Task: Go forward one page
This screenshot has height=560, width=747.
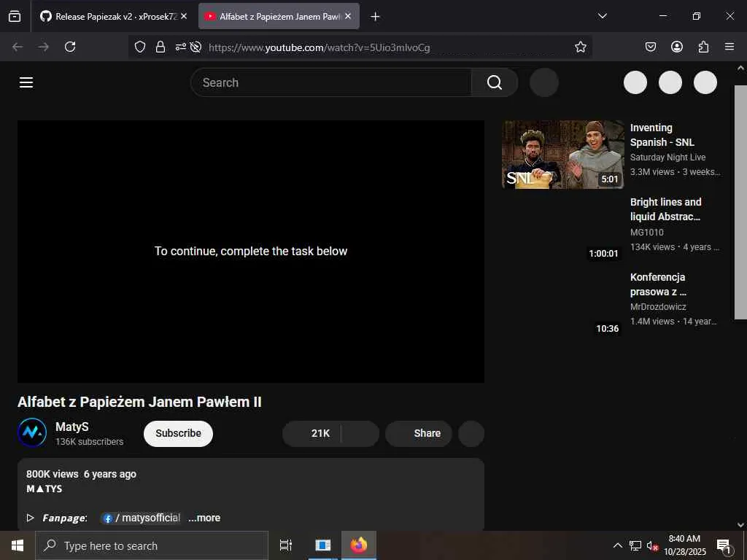Action: 44,47
